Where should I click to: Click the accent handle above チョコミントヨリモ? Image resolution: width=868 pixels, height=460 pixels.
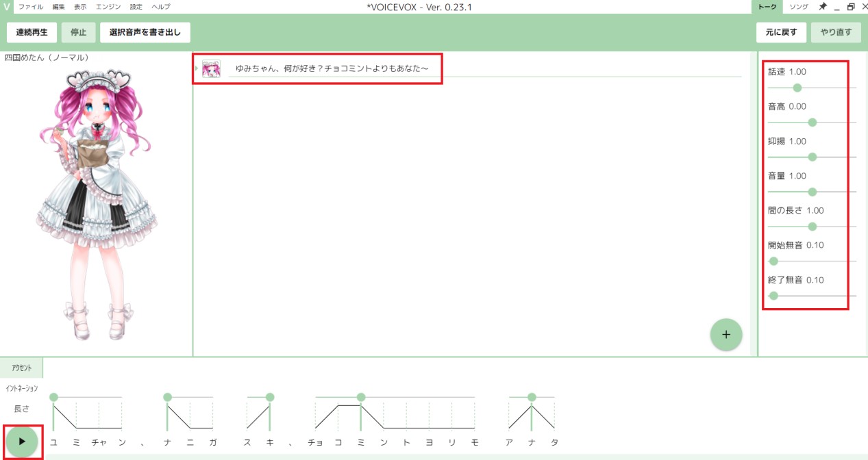coord(361,397)
